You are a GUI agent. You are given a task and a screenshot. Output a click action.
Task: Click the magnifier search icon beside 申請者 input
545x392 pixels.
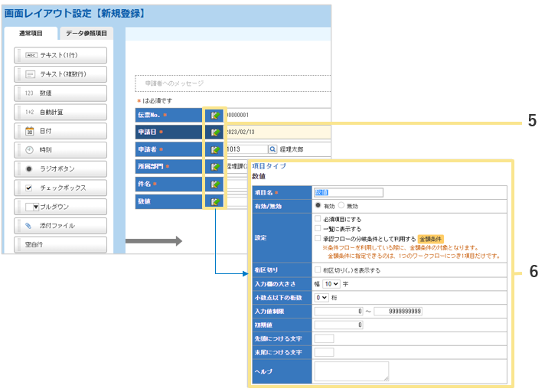pos(272,149)
